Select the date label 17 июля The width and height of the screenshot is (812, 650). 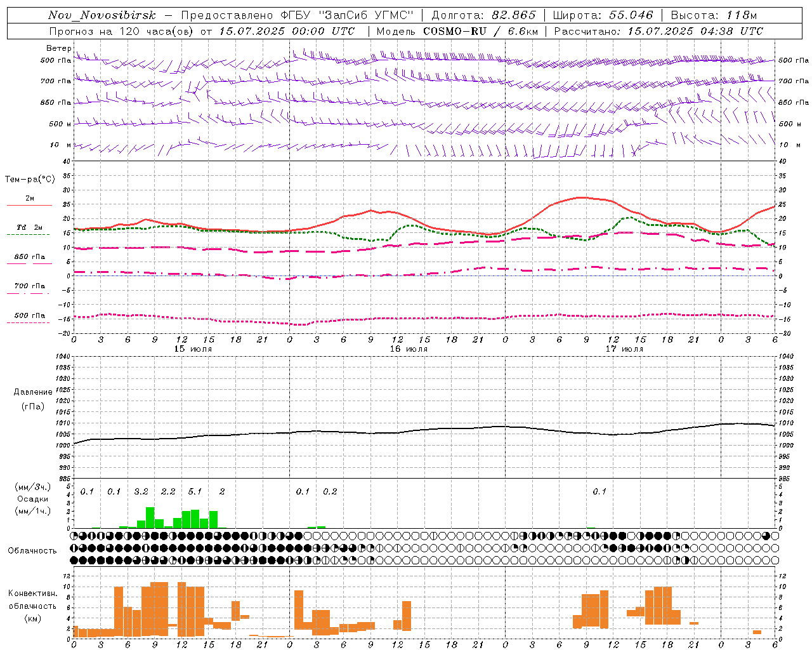point(624,348)
